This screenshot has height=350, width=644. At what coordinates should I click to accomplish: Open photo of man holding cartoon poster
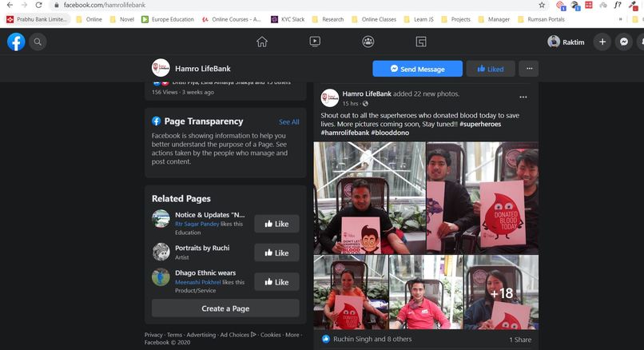[x=370, y=197]
